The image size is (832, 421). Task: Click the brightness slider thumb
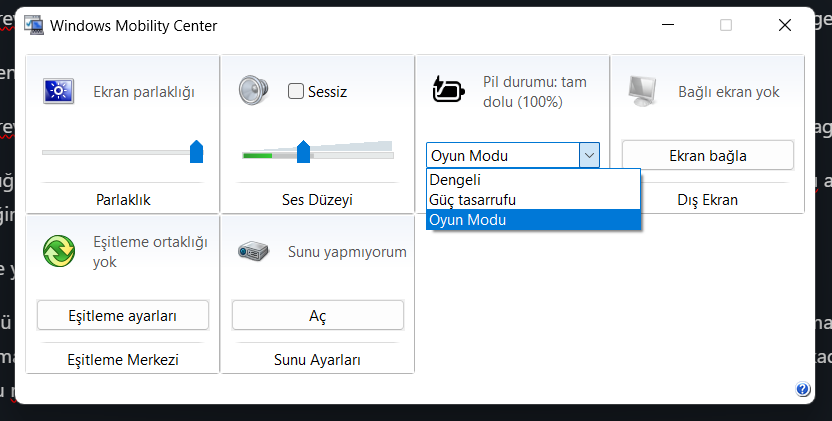click(x=196, y=151)
